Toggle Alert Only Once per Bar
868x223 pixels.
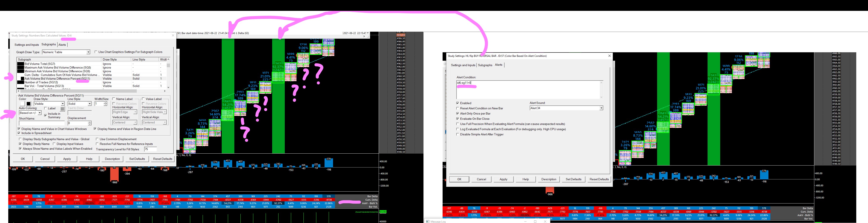click(458, 113)
